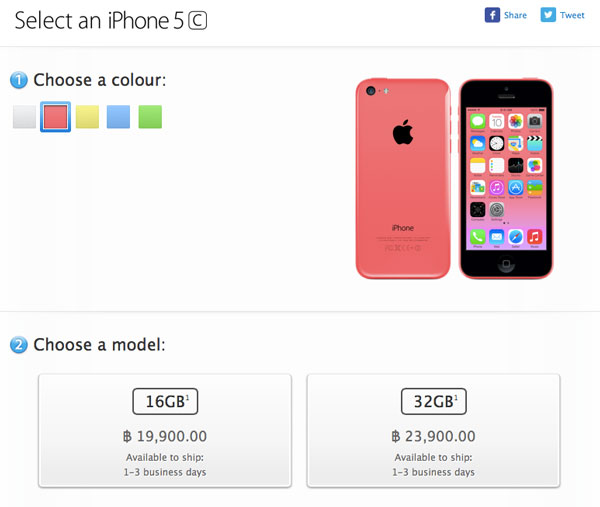Choose the yellow colour swatch
Image resolution: width=600 pixels, height=507 pixels.
pyautogui.click(x=87, y=117)
